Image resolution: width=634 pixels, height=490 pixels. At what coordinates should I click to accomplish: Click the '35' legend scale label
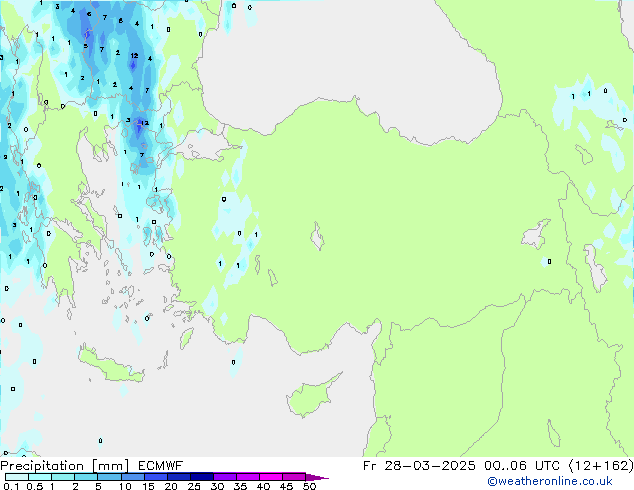click(240, 486)
